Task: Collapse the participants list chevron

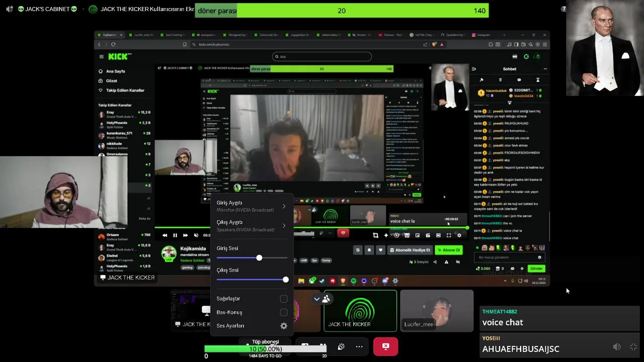Action: (316, 299)
